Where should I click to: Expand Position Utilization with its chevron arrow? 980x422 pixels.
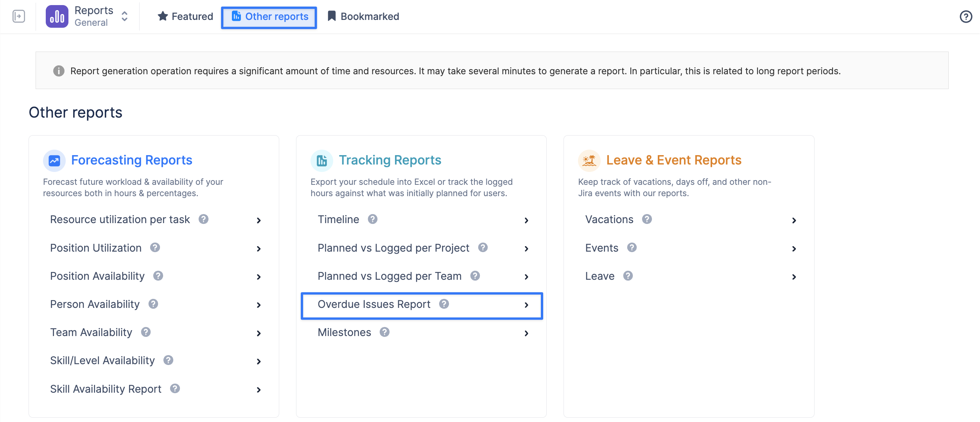258,249
